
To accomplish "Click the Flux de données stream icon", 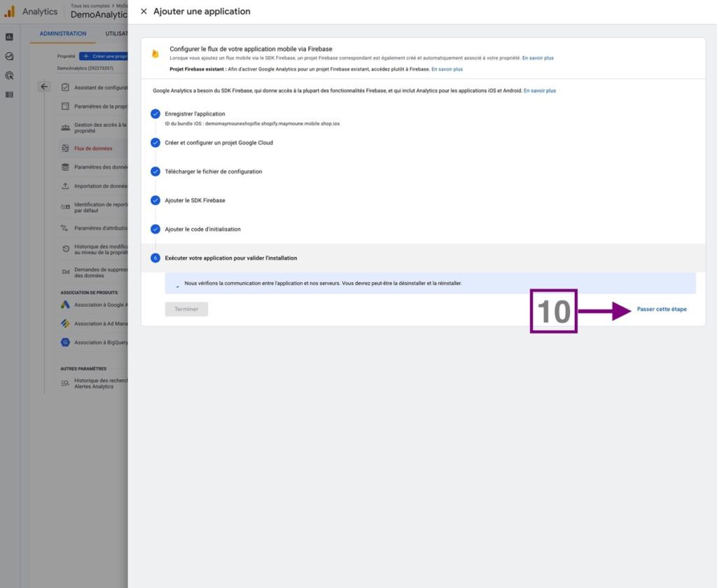I will coord(65,148).
